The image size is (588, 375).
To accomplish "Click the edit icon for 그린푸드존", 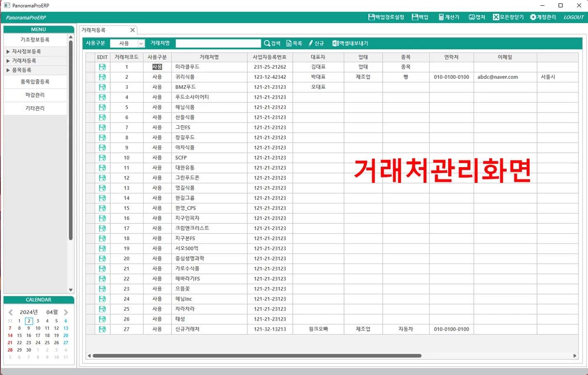I will pyautogui.click(x=102, y=178).
